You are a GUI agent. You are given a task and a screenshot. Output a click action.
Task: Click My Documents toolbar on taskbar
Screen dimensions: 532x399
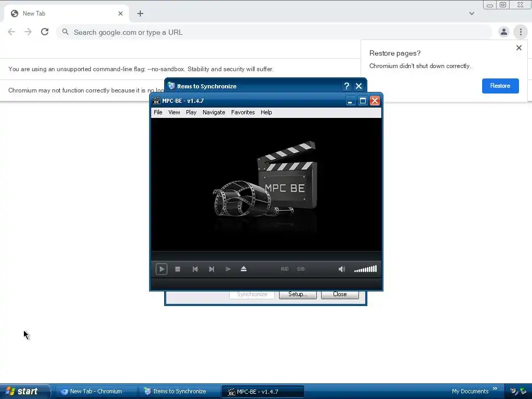pyautogui.click(x=470, y=391)
